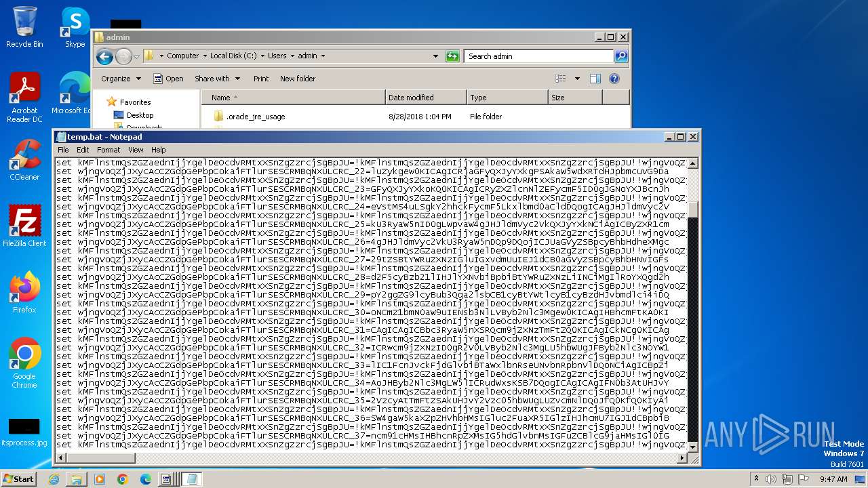This screenshot has height=488, width=868.
Task: Click the Search admin input field
Action: pos(538,56)
